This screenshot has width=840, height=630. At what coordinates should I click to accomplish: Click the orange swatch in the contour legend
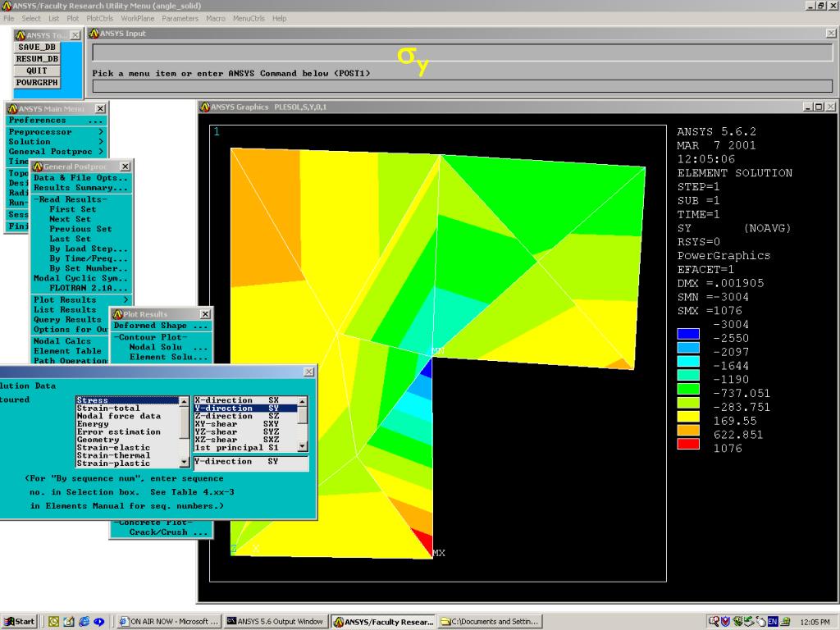click(688, 430)
